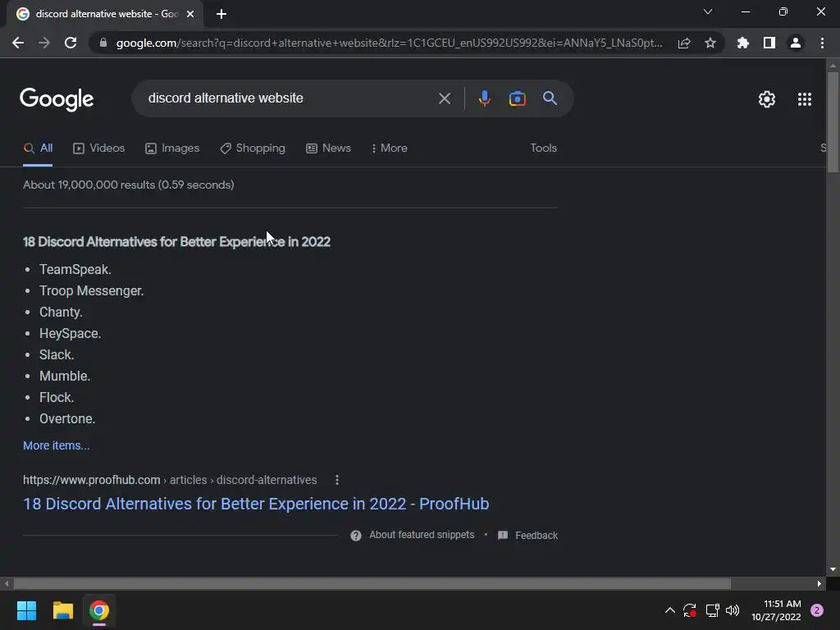Click the results count text

129,185
